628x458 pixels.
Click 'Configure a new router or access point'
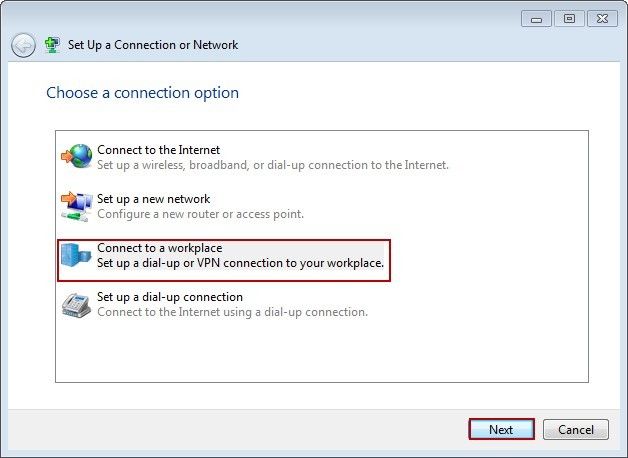(200, 214)
